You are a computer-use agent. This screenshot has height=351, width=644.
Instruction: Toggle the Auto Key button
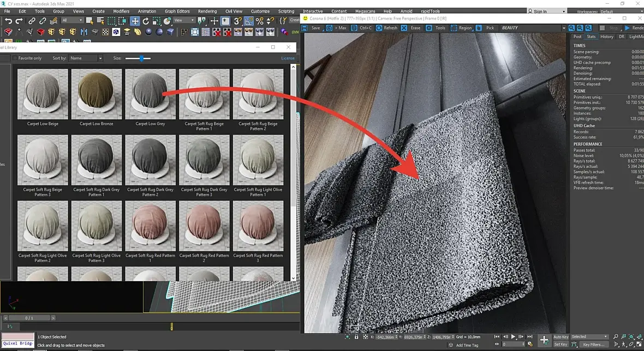pos(560,337)
